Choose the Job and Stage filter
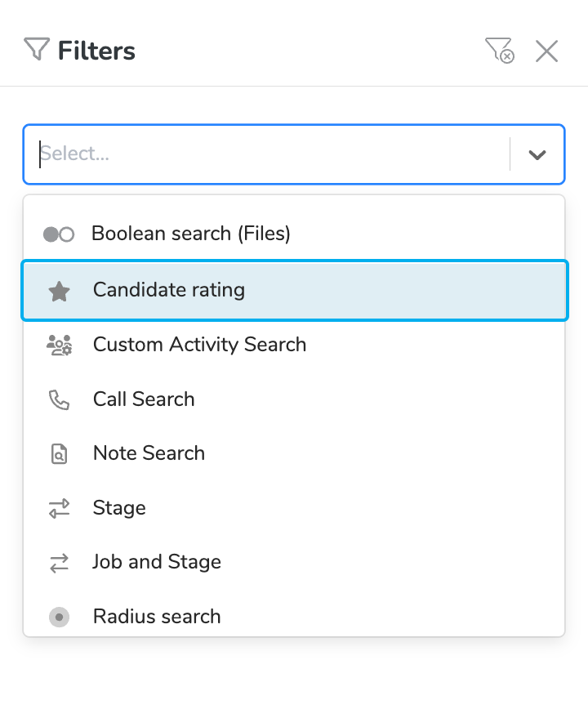The width and height of the screenshot is (588, 709). click(x=157, y=562)
